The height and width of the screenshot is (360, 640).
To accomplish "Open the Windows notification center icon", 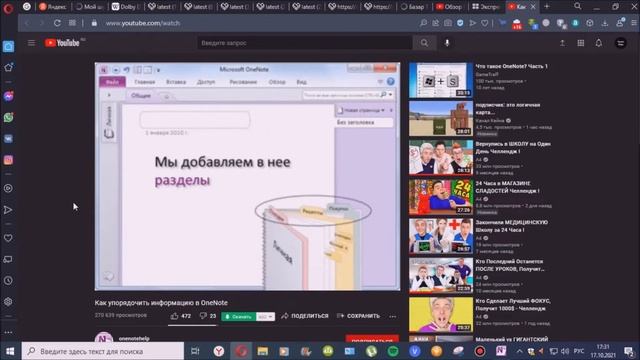I will (629, 351).
